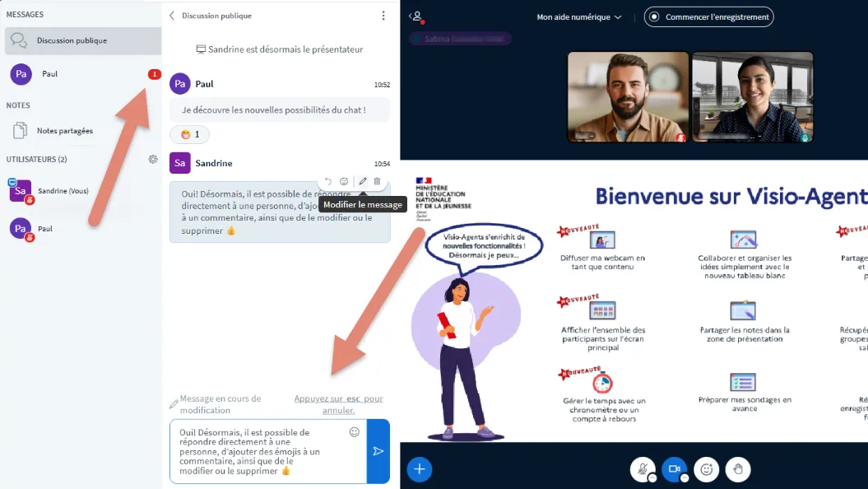Expand the Mon aide numérique dropdown
The width and height of the screenshot is (868, 489).
click(579, 16)
